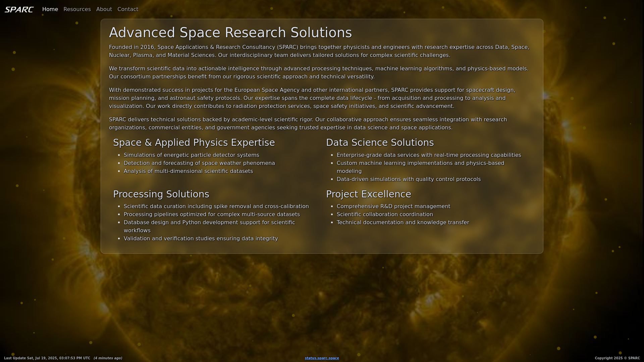Click the '(4 minutes ago)' footer text
This screenshot has width=644, height=362.
tap(108, 358)
